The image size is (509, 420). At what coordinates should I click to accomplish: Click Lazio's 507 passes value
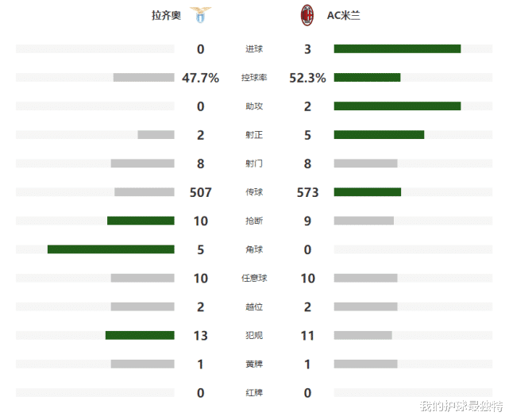click(200, 192)
